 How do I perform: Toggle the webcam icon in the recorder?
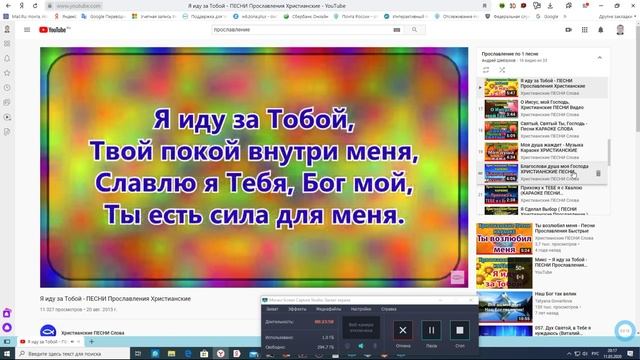tap(347, 346)
